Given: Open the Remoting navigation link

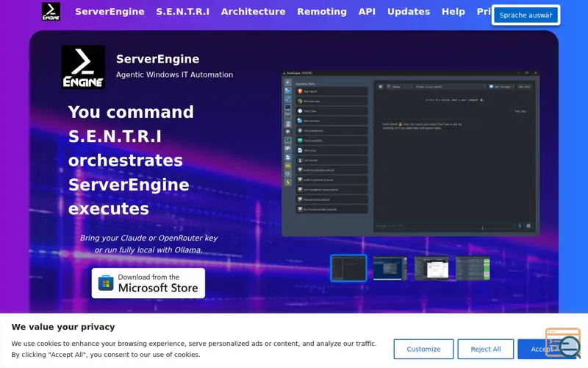Looking at the screenshot, I should (322, 12).
